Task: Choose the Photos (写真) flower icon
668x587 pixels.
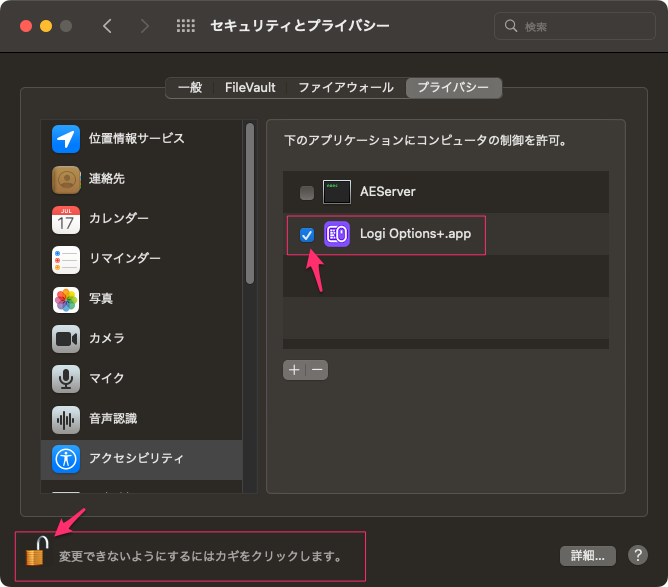Action: coord(66,299)
